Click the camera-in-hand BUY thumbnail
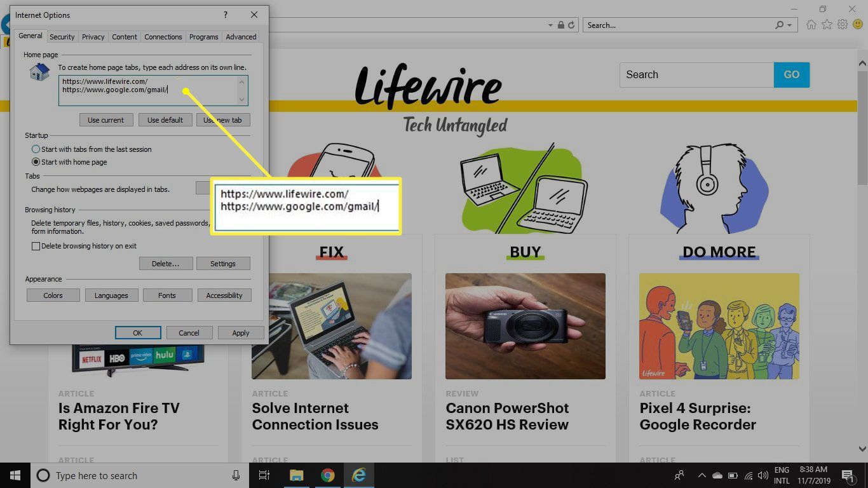Image resolution: width=868 pixels, height=488 pixels. pyautogui.click(x=526, y=326)
